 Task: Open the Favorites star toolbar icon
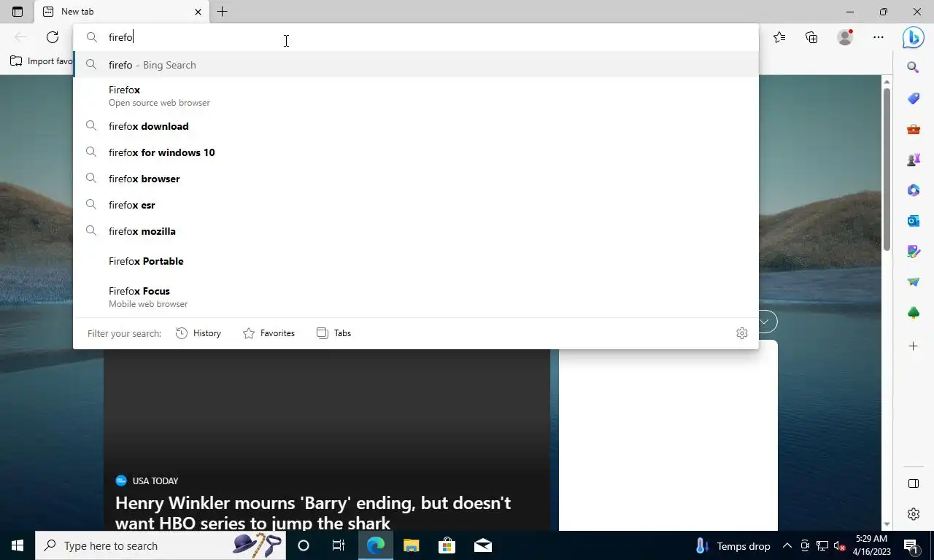tap(779, 37)
